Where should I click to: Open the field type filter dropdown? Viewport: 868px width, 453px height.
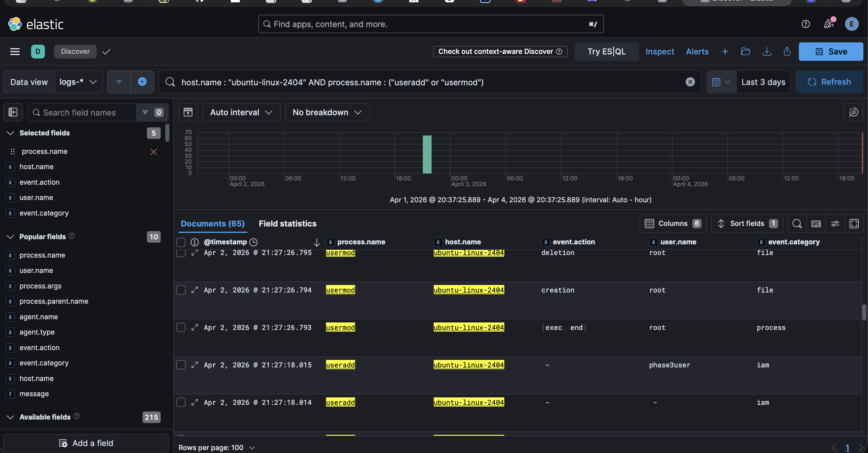tap(152, 112)
